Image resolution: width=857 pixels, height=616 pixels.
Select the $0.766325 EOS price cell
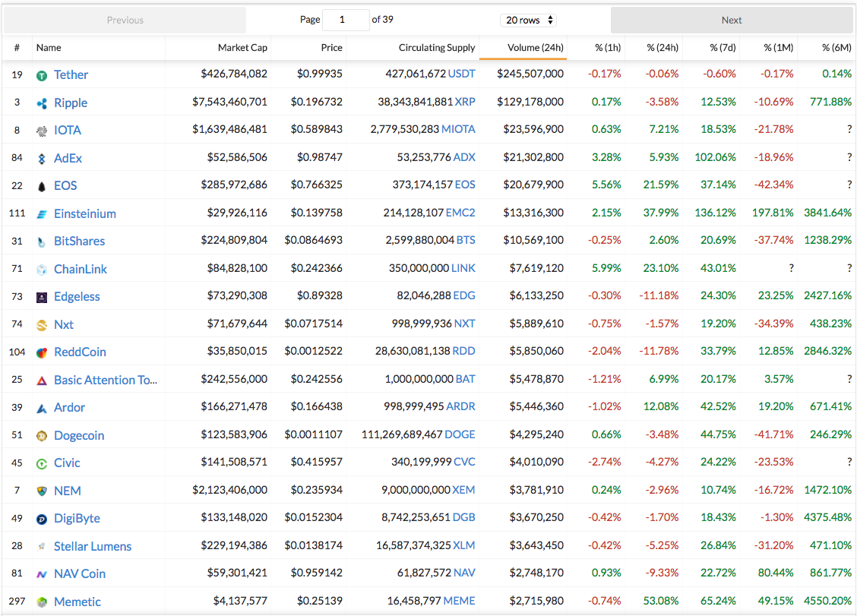317,185
